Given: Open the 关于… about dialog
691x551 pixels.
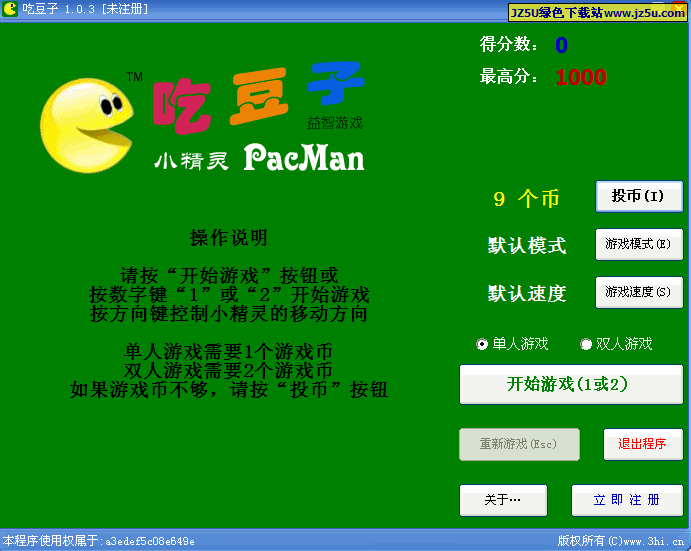Looking at the screenshot, I should (503, 500).
